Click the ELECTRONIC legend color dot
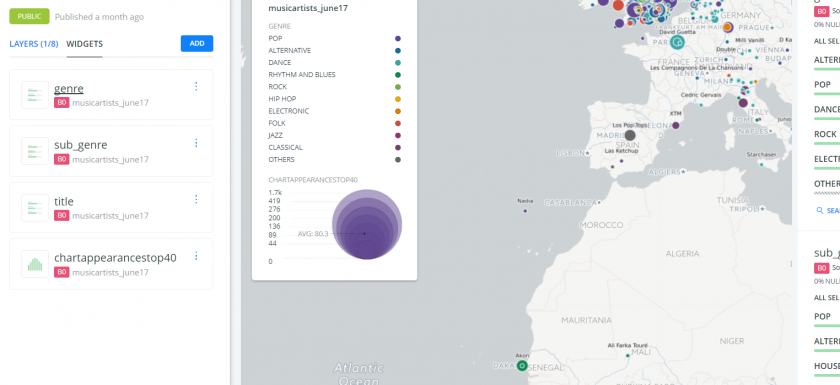Viewport: 840px width, 385px height. (x=398, y=111)
